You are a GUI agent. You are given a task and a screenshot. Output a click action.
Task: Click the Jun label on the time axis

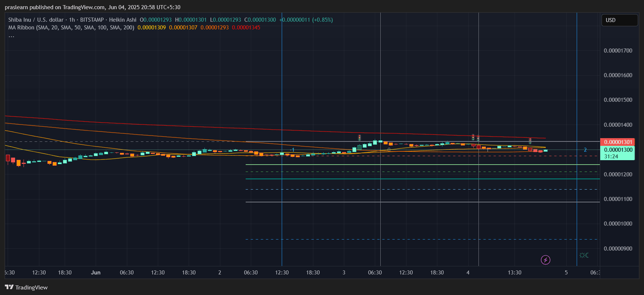[x=96, y=273]
